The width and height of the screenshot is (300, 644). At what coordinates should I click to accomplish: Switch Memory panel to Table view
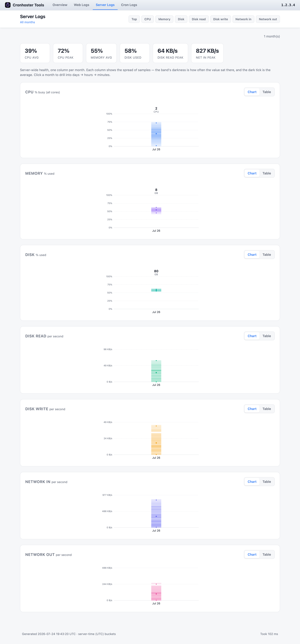point(266,173)
